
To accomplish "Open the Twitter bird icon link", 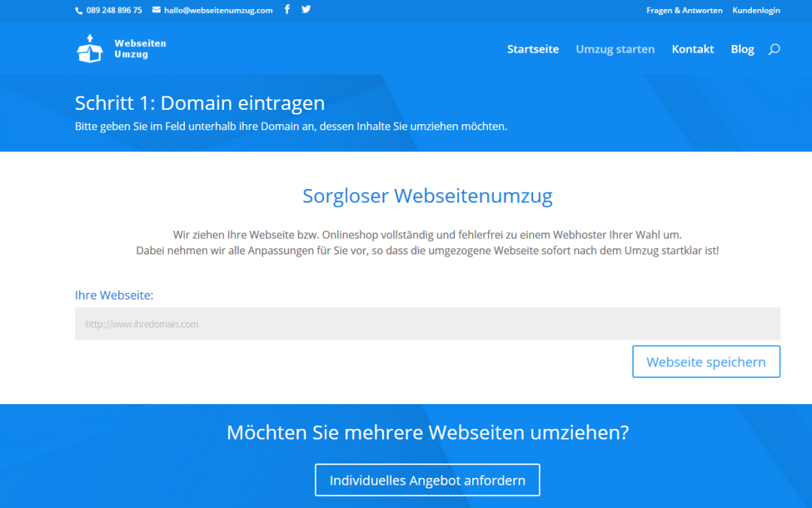I will (x=306, y=9).
